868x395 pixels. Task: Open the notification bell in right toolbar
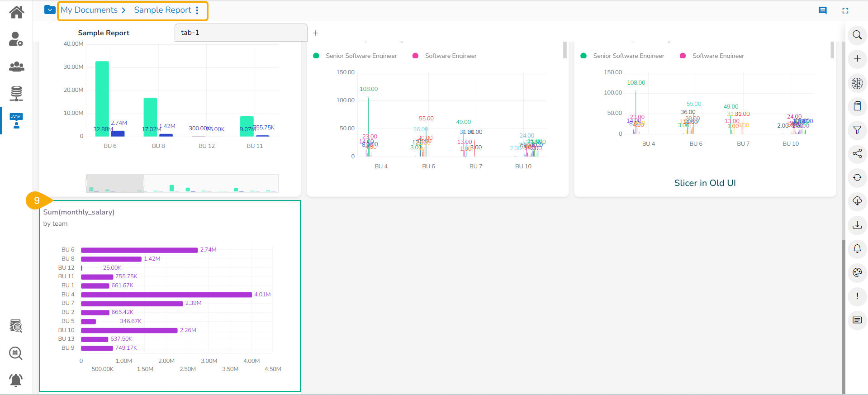(x=857, y=248)
